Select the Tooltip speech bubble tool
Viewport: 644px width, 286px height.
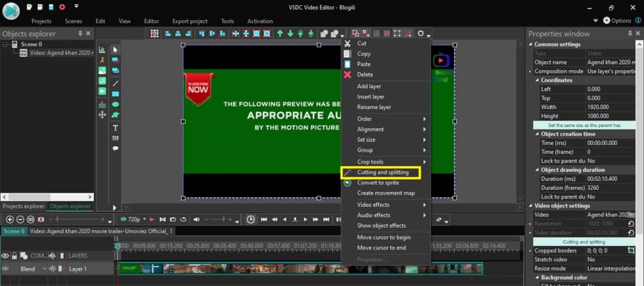(115, 148)
